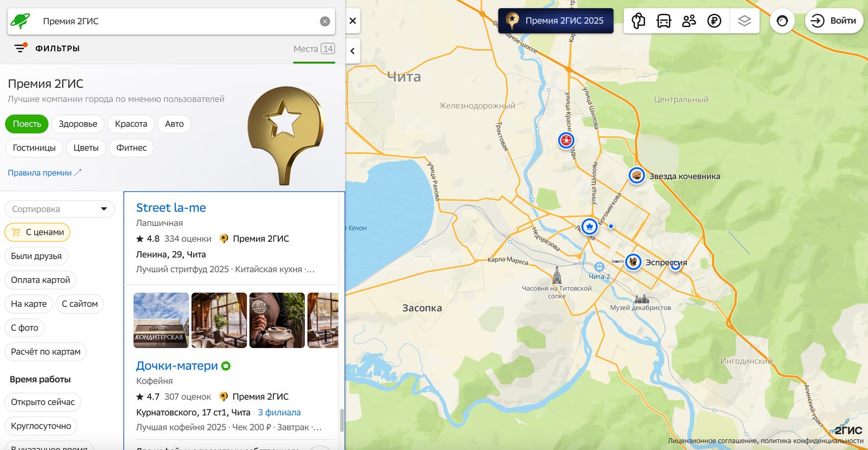Viewport: 868px width, 450px height.
Task: Switch to the Гостиницы category
Action: 34,147
